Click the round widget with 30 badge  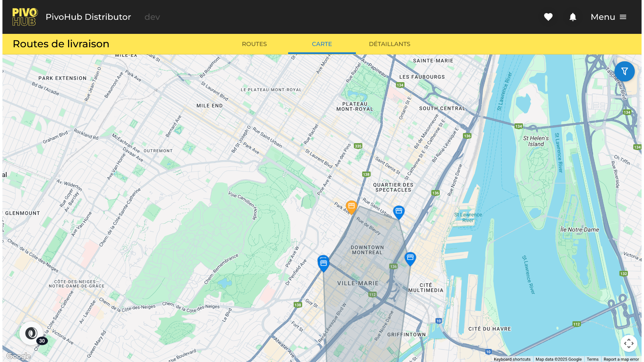click(32, 333)
